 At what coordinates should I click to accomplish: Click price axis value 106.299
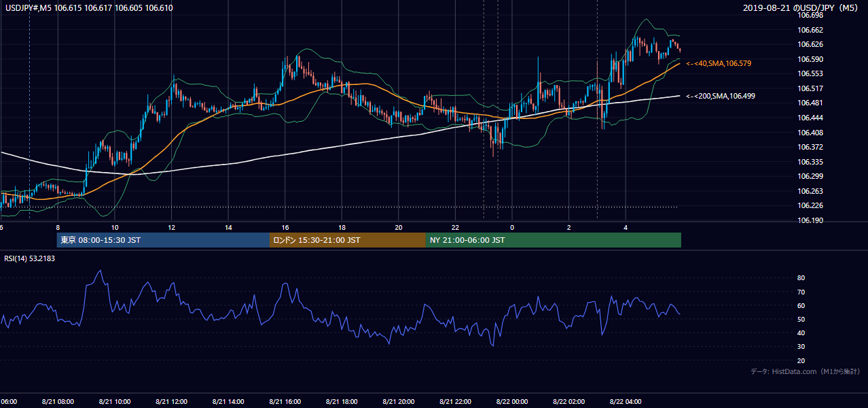pos(810,176)
